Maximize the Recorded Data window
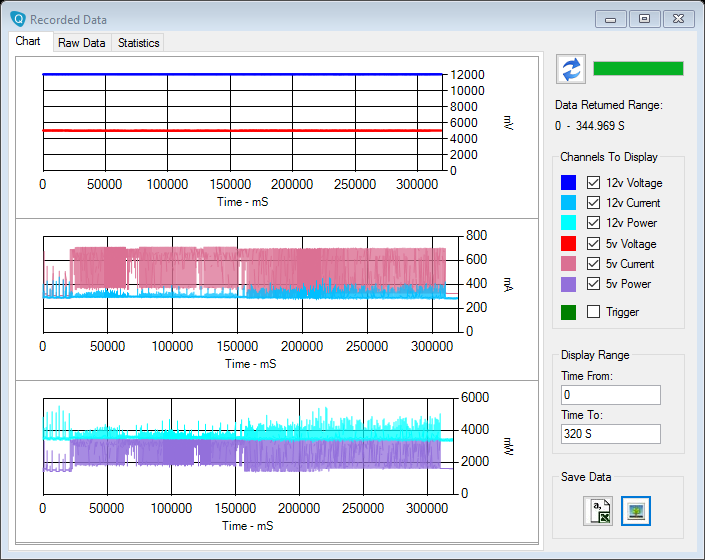Image resolution: width=705 pixels, height=560 pixels. point(644,19)
